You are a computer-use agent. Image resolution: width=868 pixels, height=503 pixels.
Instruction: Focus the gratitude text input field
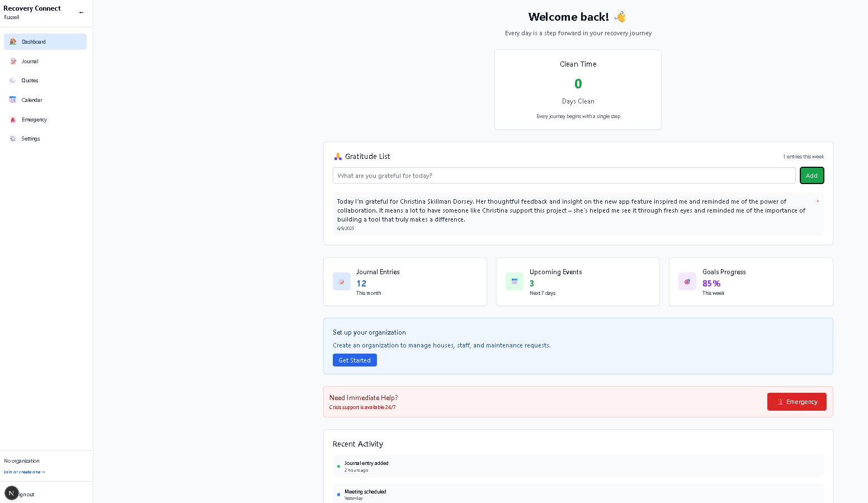point(564,176)
